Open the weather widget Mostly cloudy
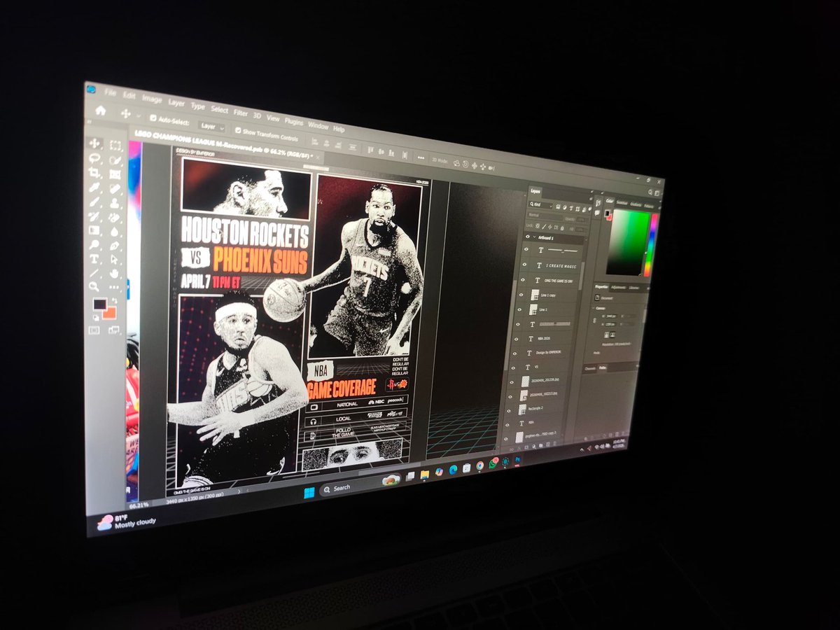 126,520
